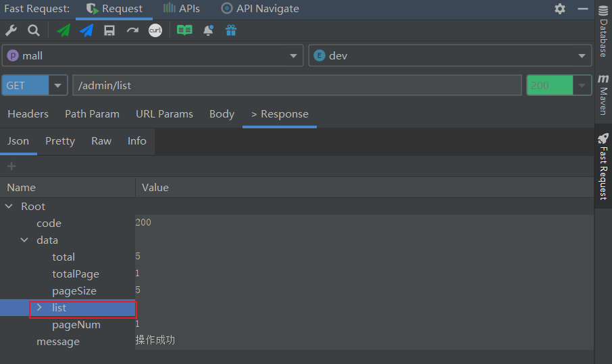The image size is (612, 364).
Task: Switch to the APIs tab
Action: pyautogui.click(x=182, y=9)
